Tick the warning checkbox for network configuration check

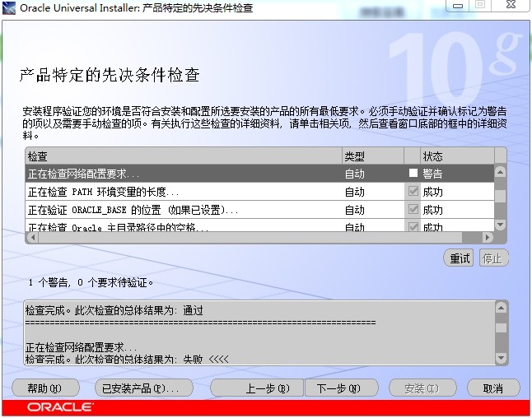pos(413,174)
